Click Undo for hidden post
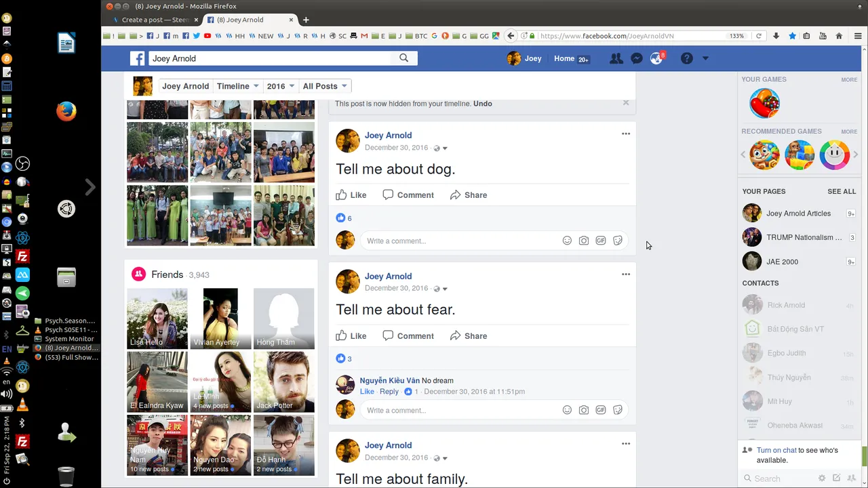 [x=483, y=104]
